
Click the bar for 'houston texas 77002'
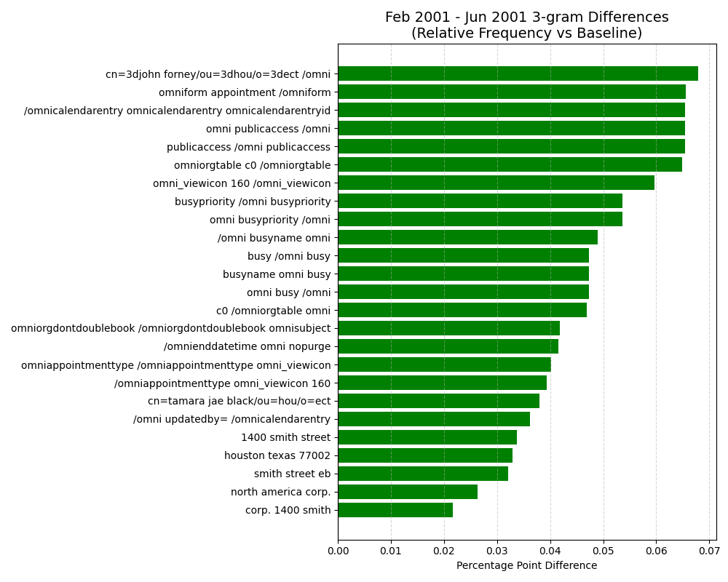(425, 455)
